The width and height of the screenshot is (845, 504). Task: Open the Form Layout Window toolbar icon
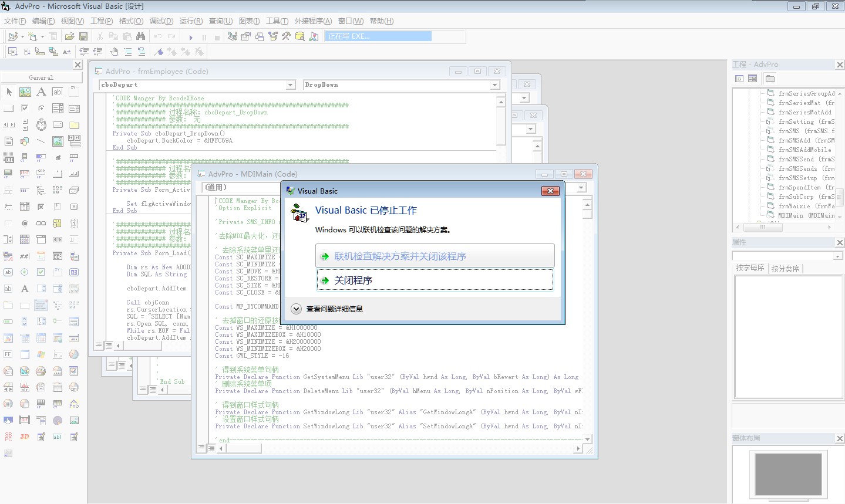point(260,36)
